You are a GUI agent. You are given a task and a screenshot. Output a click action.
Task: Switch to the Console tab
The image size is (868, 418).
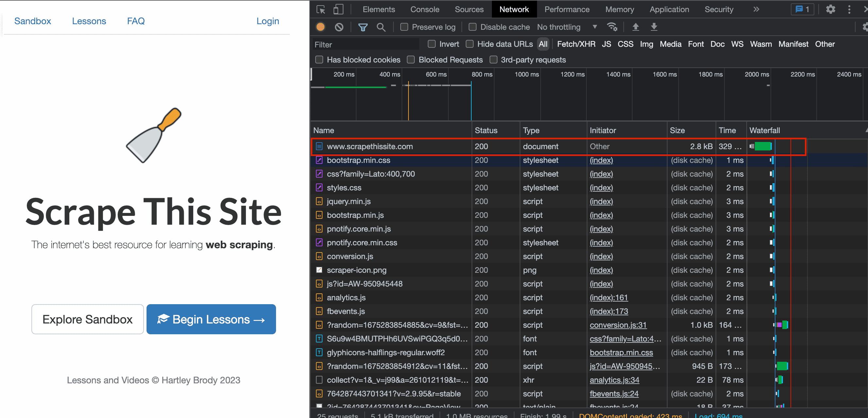click(x=425, y=9)
